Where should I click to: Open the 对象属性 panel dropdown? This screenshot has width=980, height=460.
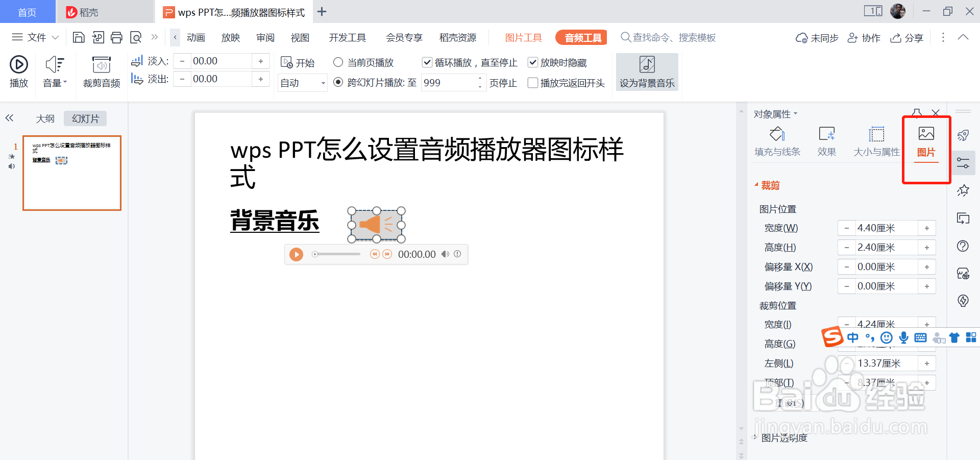775,114
